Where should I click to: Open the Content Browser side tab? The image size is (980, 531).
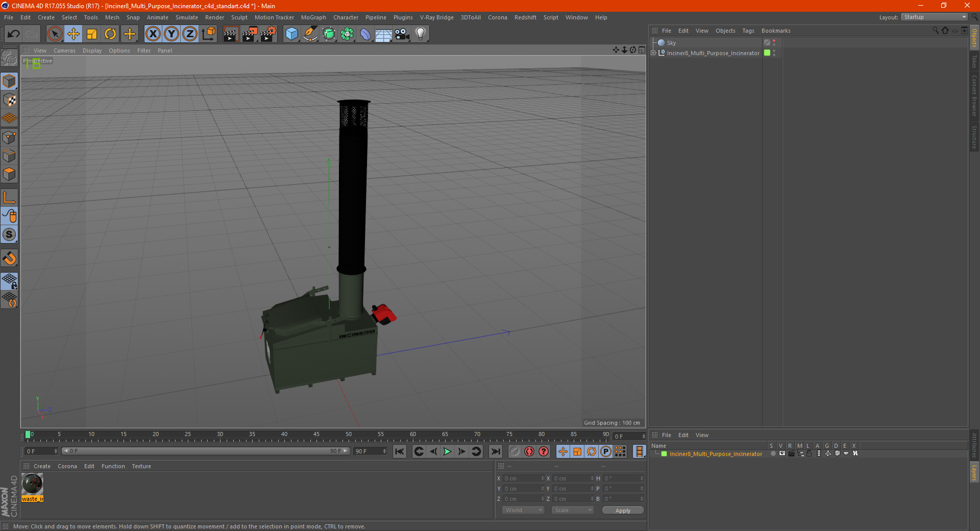974,95
